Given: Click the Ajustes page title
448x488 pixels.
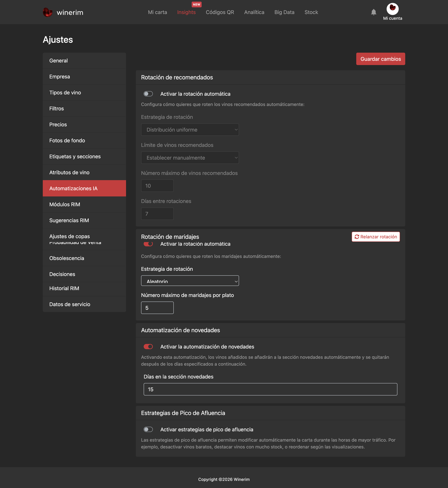Looking at the screenshot, I should coord(58,40).
